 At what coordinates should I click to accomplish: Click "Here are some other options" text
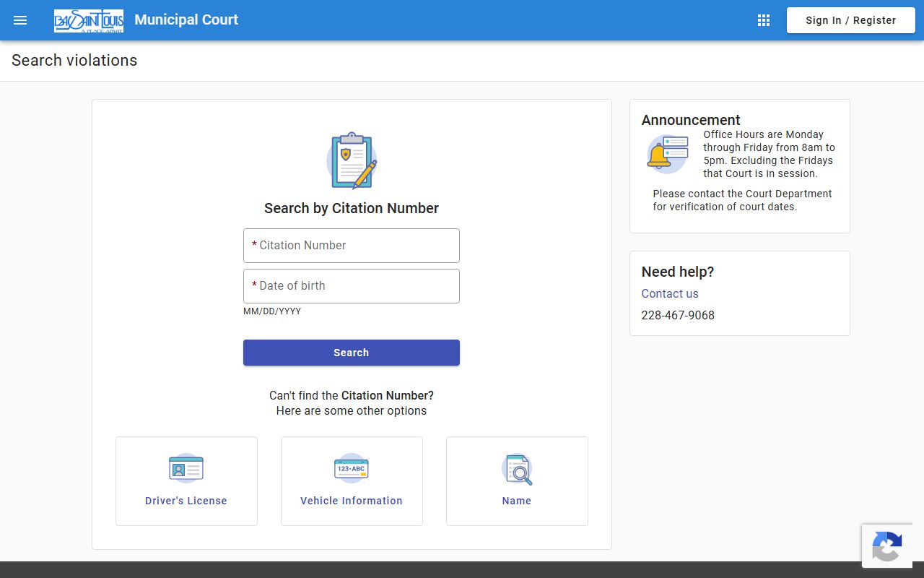tap(352, 410)
